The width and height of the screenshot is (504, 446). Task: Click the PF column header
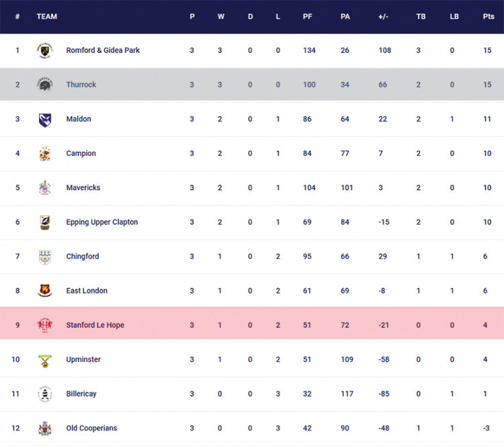click(308, 17)
